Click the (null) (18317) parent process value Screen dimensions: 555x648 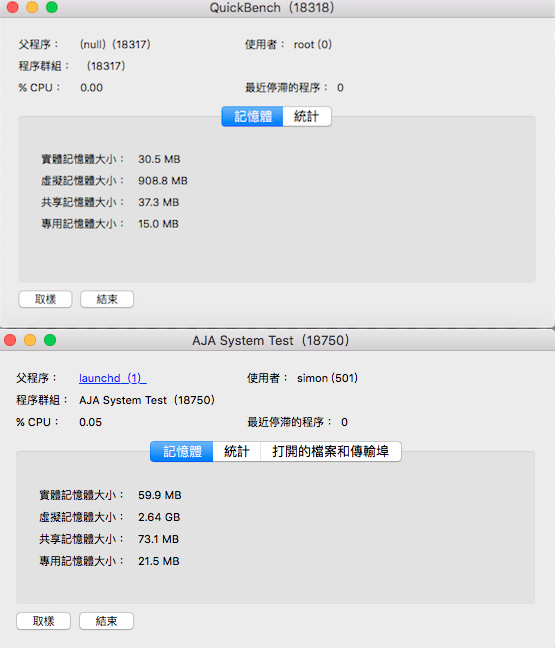click(115, 44)
